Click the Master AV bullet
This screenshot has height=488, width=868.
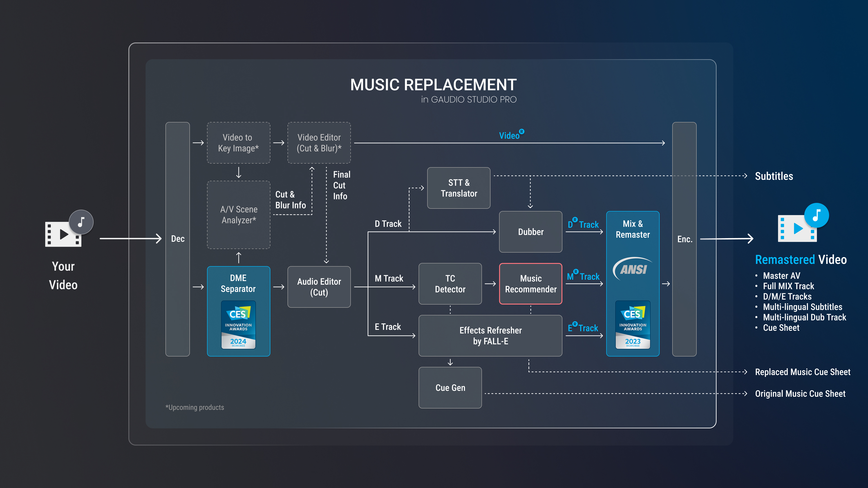(x=781, y=276)
